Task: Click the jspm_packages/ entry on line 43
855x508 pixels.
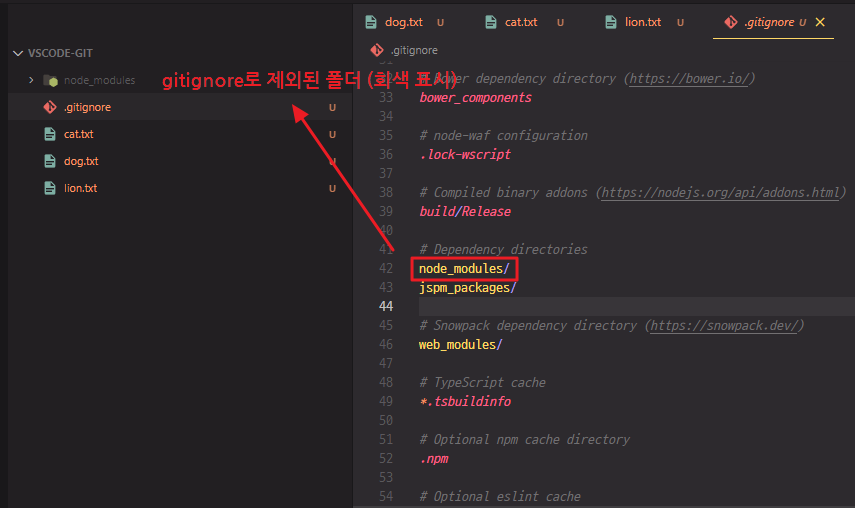Action: 467,288
